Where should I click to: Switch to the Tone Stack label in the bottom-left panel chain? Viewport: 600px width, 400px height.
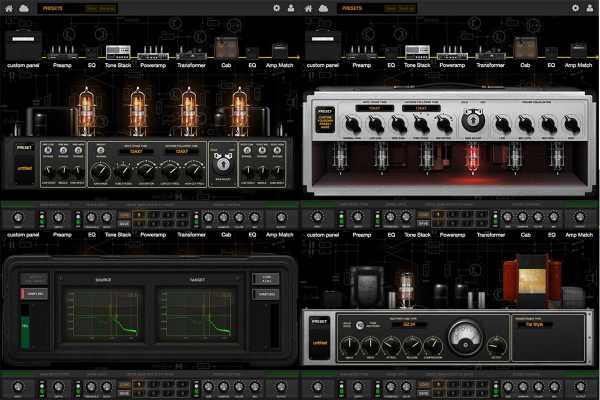[117, 234]
